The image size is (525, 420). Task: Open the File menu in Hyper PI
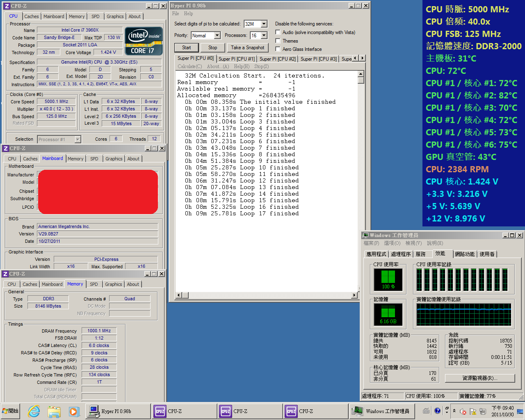pyautogui.click(x=176, y=14)
